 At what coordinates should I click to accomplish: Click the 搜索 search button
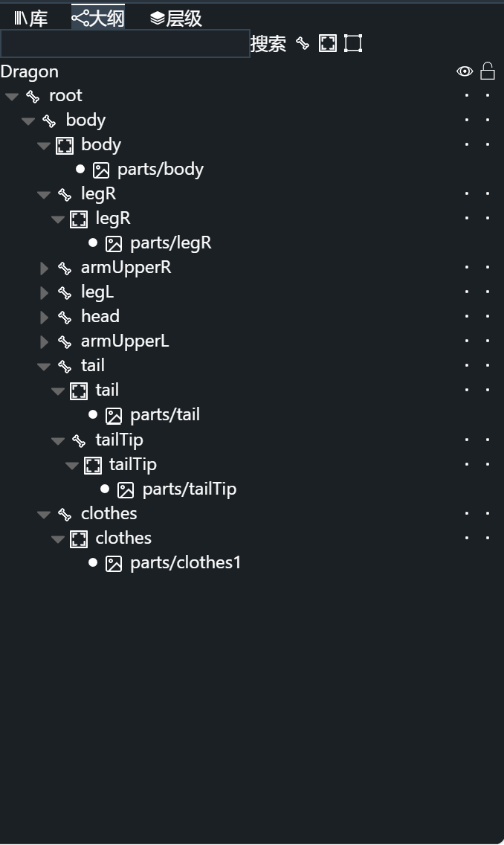pos(268,44)
